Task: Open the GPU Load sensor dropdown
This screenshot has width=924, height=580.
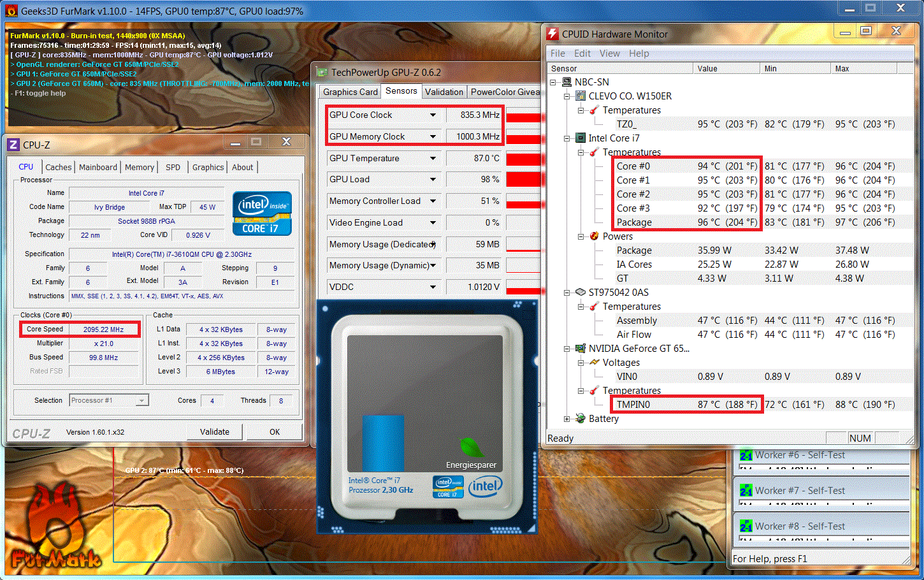Action: (x=433, y=180)
